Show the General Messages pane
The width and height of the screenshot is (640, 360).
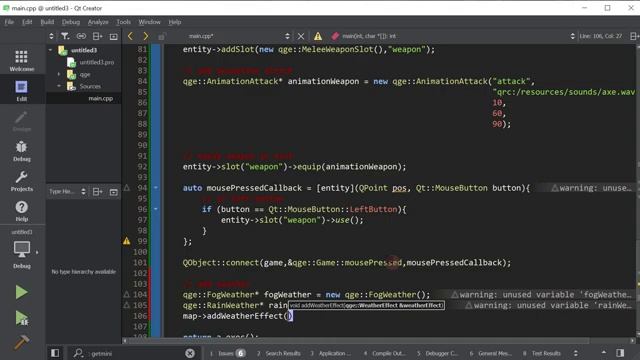[490, 353]
